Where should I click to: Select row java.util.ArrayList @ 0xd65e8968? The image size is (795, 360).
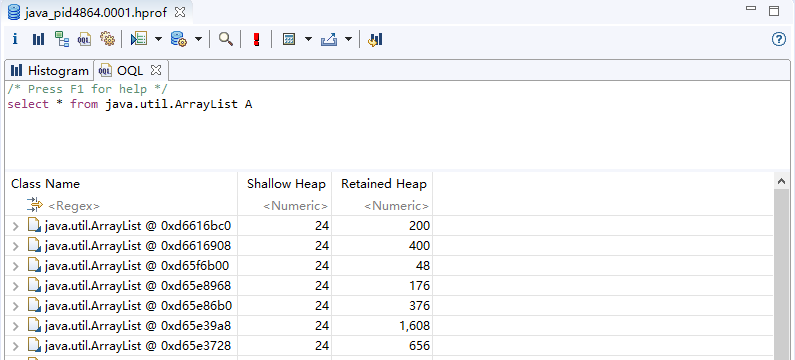pos(389,286)
